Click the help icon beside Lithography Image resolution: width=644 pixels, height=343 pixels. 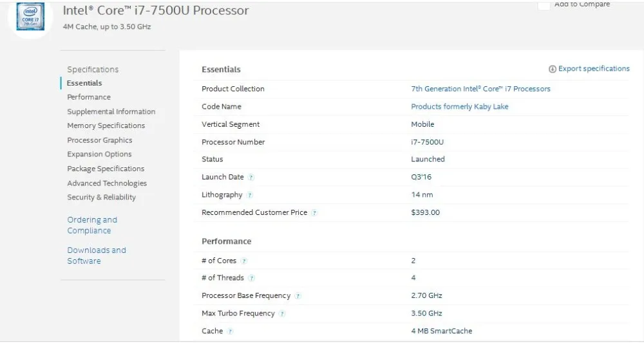pos(250,195)
